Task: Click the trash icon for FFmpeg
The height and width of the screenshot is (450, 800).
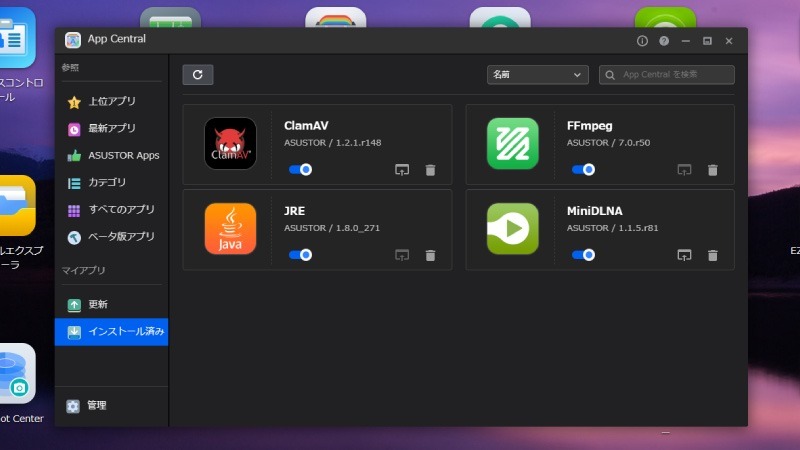Action: pos(713,170)
